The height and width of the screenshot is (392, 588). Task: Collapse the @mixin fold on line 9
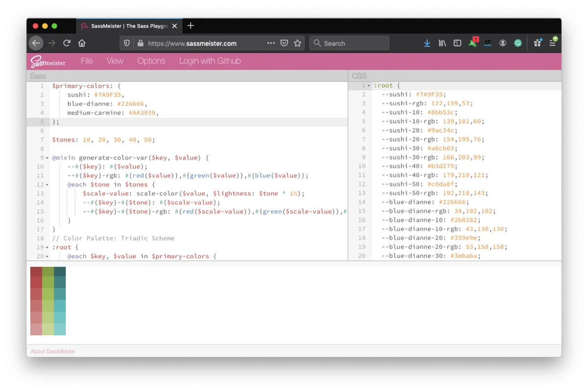[47, 158]
